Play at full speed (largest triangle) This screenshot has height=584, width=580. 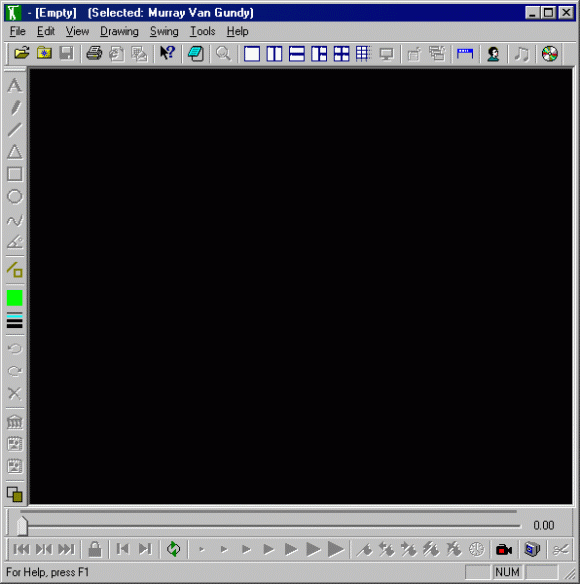[336, 549]
